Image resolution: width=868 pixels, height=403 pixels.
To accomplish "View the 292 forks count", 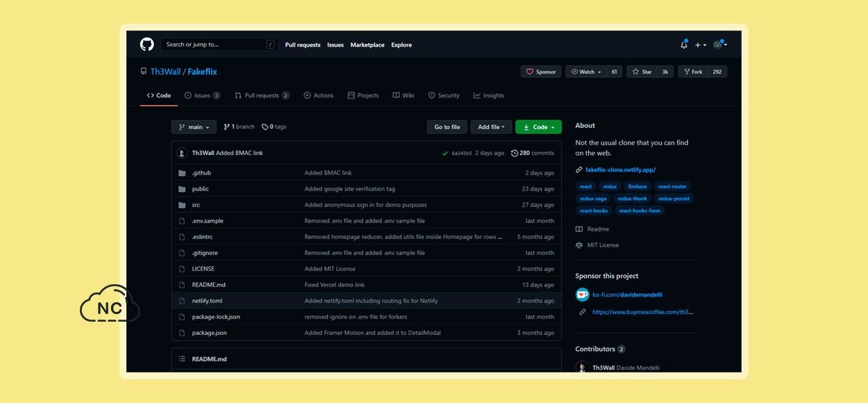I will pyautogui.click(x=717, y=72).
